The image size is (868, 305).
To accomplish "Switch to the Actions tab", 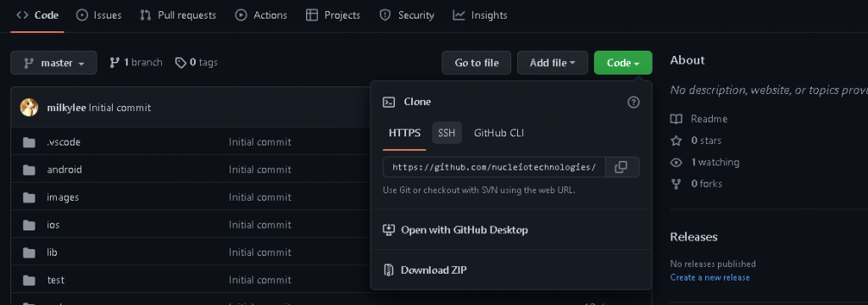I will click(x=261, y=15).
